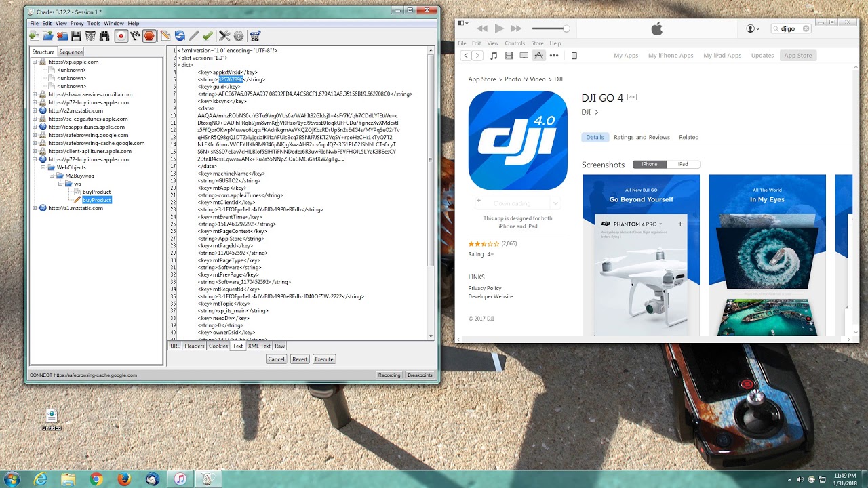Viewport: 868px width, 488px height.
Task: Click binoculars Find icon in Charles
Action: click(104, 36)
